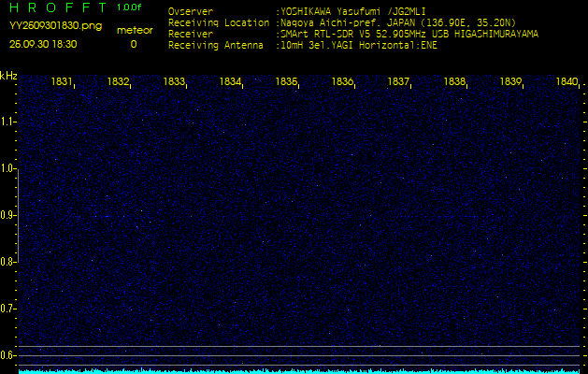The image size is (588, 374).
Task: Click the 1836 time marker
Action: click(x=342, y=81)
